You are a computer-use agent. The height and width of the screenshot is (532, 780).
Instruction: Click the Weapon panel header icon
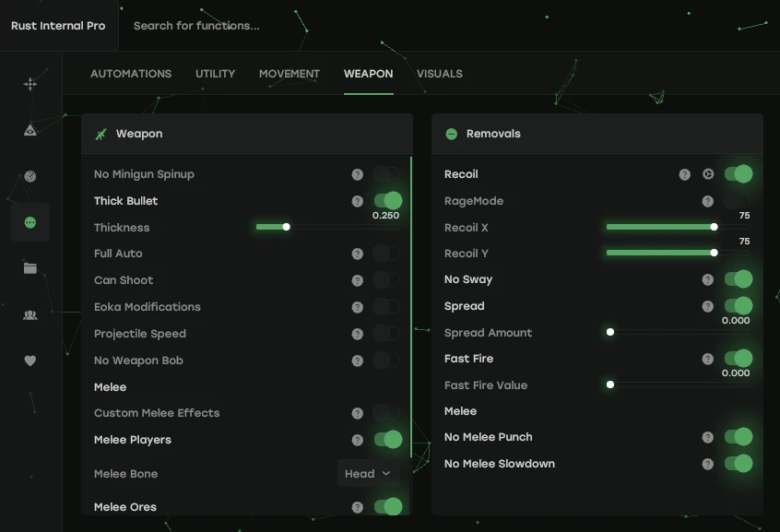coord(101,134)
